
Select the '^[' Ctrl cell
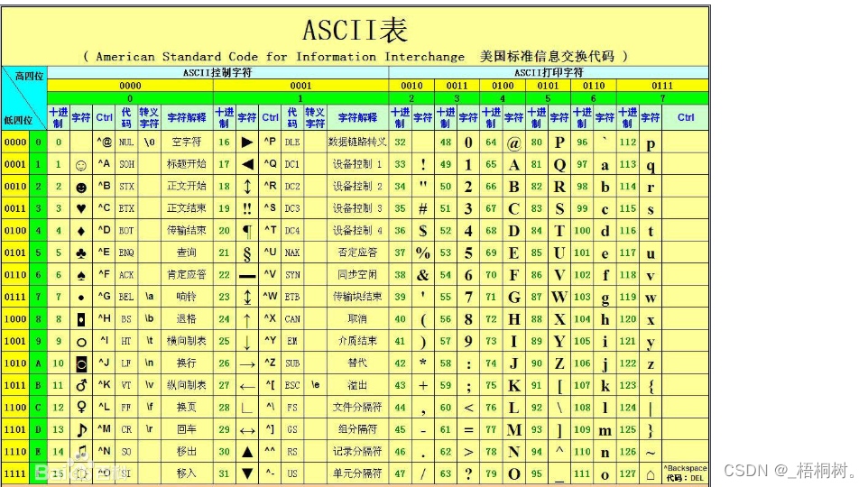270,385
